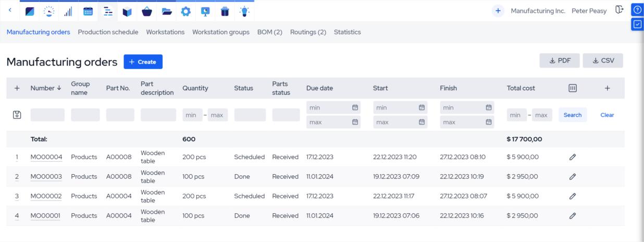Click the gift box icon
The width and height of the screenshot is (644, 242).
(x=225, y=11)
